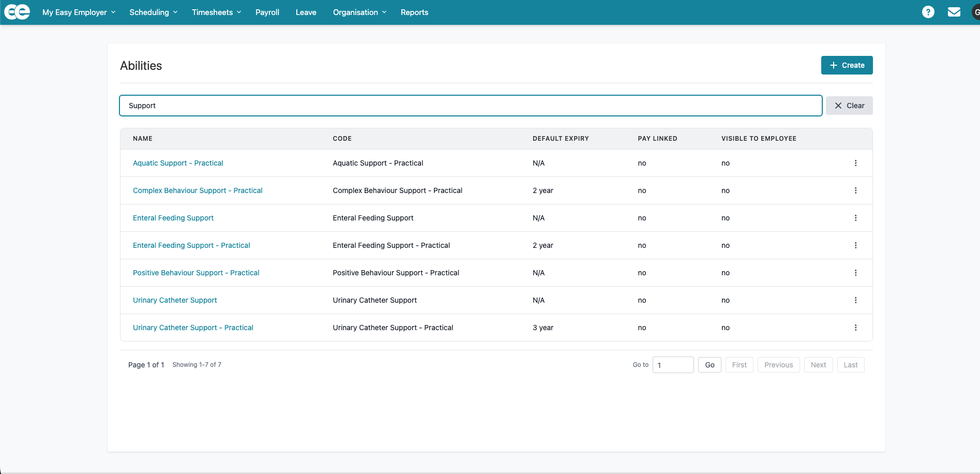Click code cell 'Aquatic Support - Practical'

[378, 163]
